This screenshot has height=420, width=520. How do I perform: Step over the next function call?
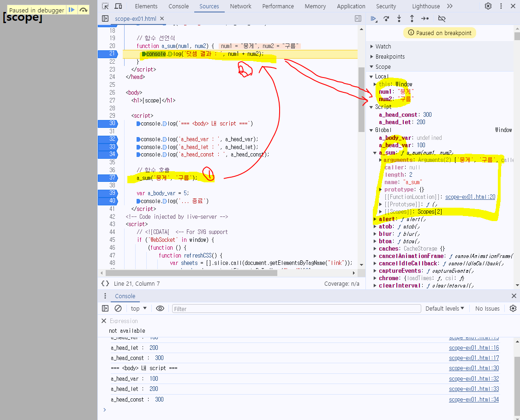[386, 18]
